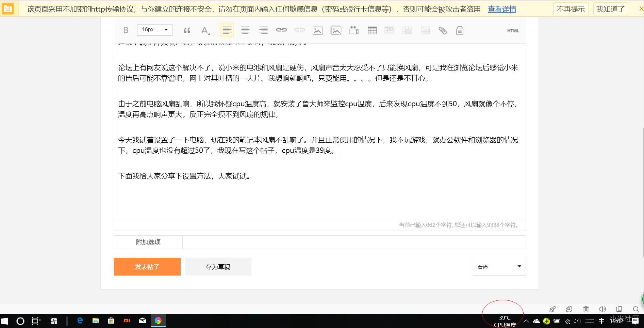Click the 我知道了 button

pyautogui.click(x=611, y=9)
